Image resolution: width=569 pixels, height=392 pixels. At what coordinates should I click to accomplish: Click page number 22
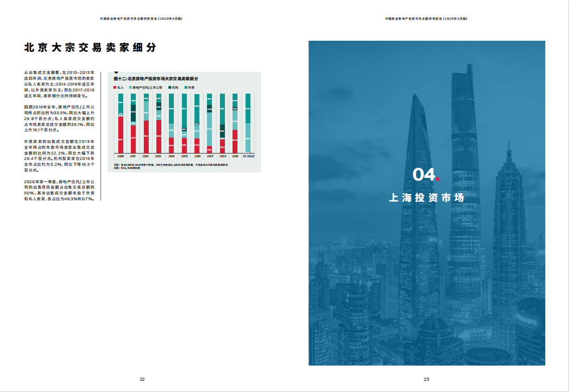(142, 379)
